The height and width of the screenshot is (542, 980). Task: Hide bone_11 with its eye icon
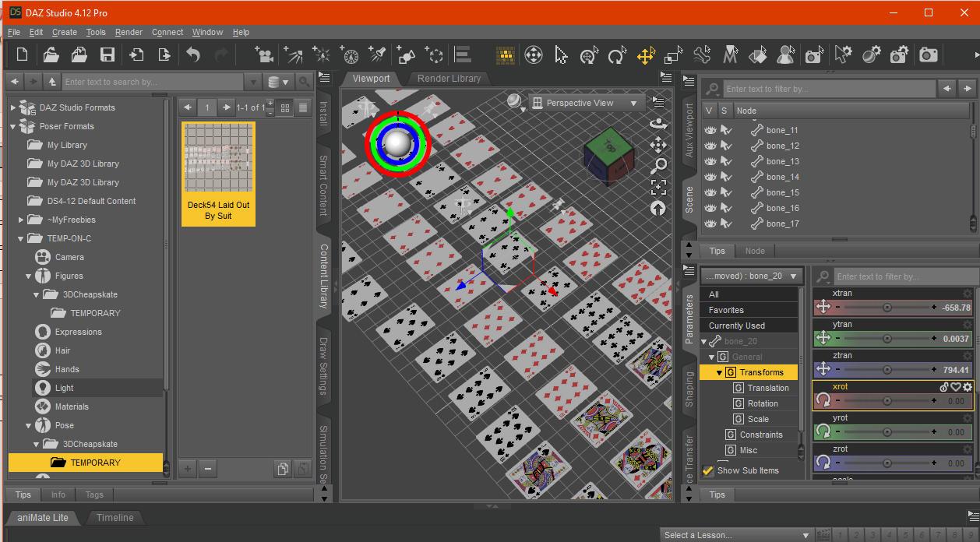point(710,130)
